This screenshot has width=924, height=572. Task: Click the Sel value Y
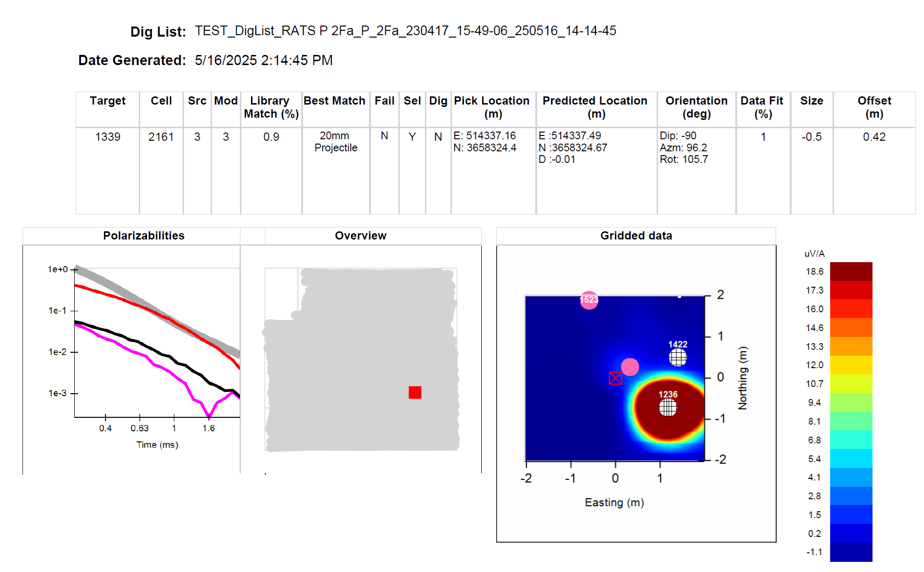tap(412, 137)
